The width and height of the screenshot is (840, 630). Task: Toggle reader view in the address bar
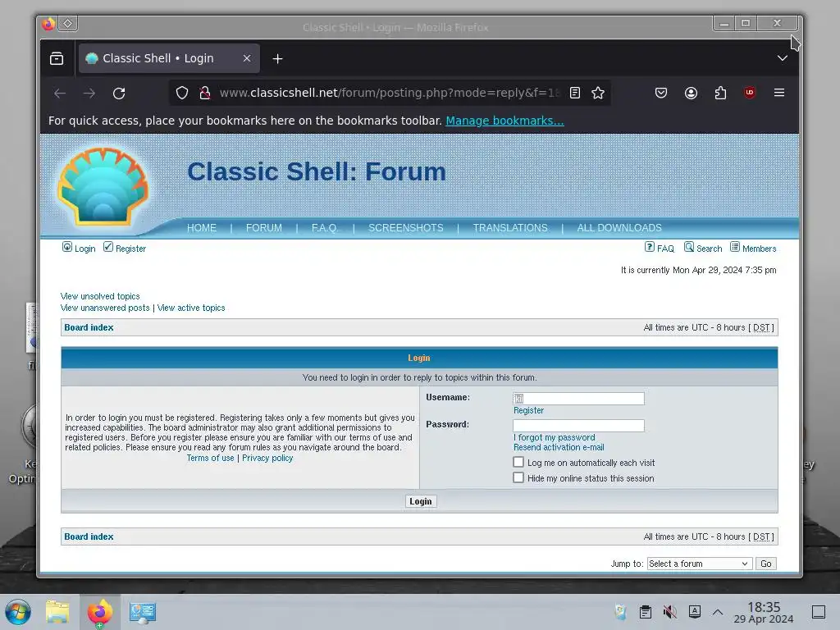tap(575, 94)
